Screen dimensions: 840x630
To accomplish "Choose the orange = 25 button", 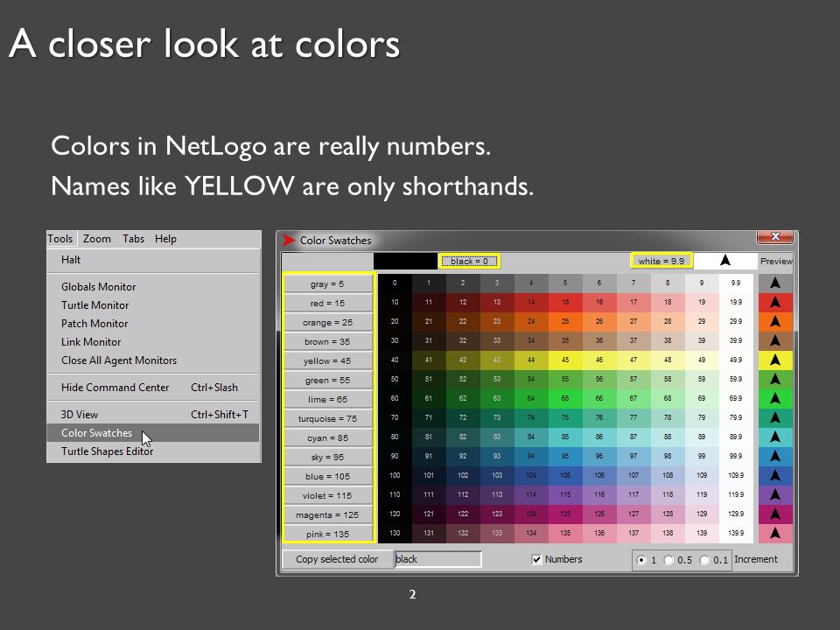I will [x=327, y=323].
